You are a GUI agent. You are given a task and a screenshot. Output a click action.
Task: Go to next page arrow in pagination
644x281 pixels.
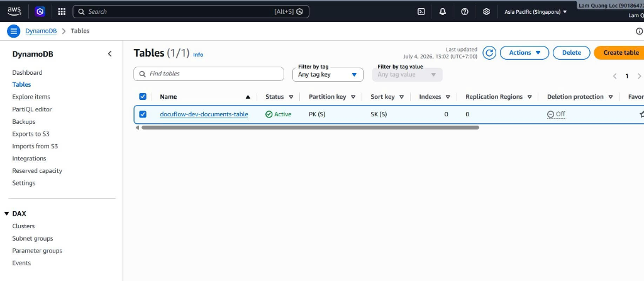pos(639,76)
